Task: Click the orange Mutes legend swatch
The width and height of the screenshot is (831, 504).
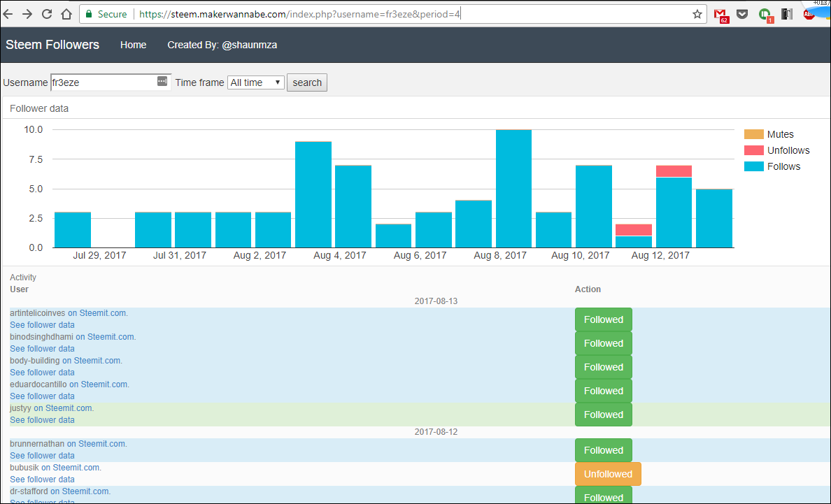Action: pos(753,134)
